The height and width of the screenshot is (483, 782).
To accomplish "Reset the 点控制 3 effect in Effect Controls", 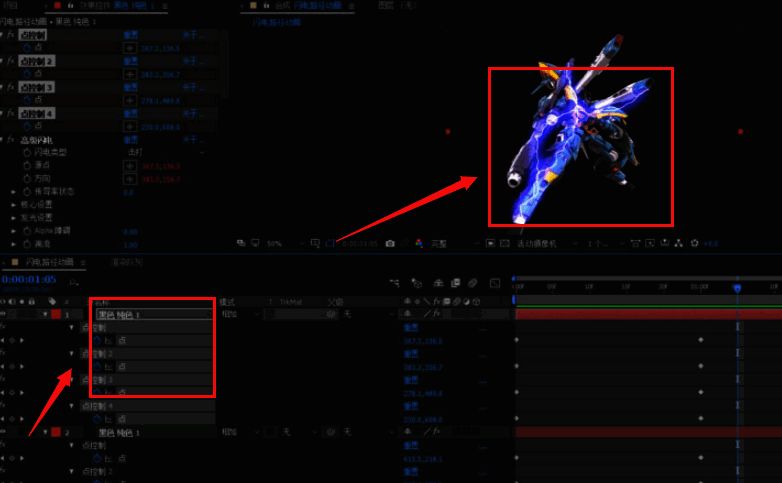I will [x=131, y=87].
